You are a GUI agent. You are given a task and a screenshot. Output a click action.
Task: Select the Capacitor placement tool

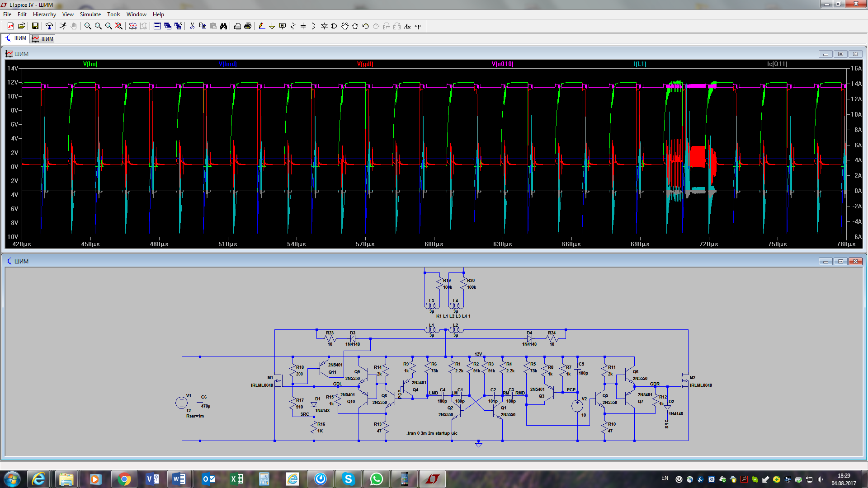(303, 26)
